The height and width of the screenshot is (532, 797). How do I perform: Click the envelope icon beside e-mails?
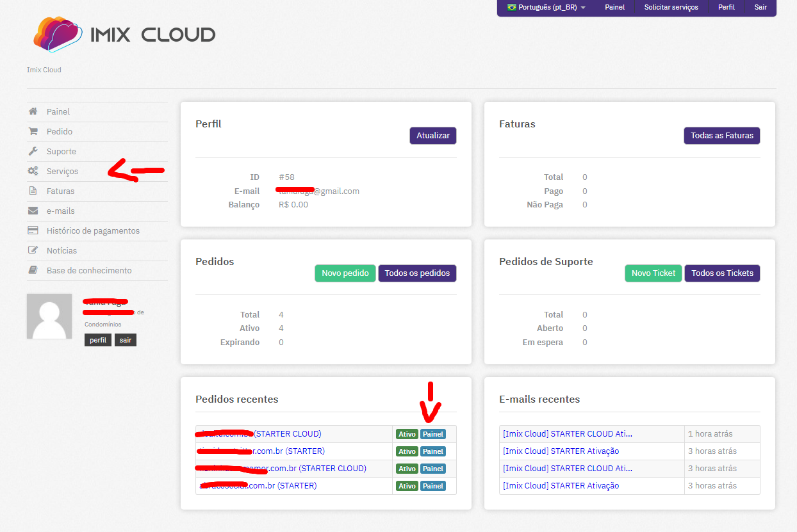[33, 211]
